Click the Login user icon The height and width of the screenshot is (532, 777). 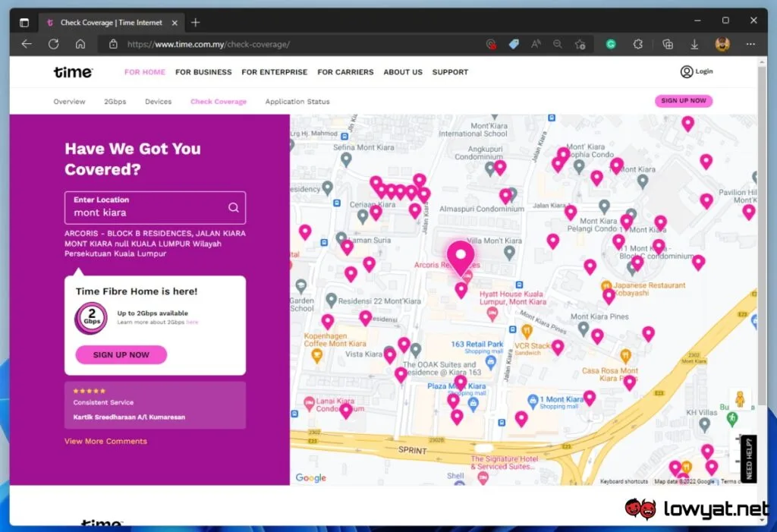tap(686, 72)
